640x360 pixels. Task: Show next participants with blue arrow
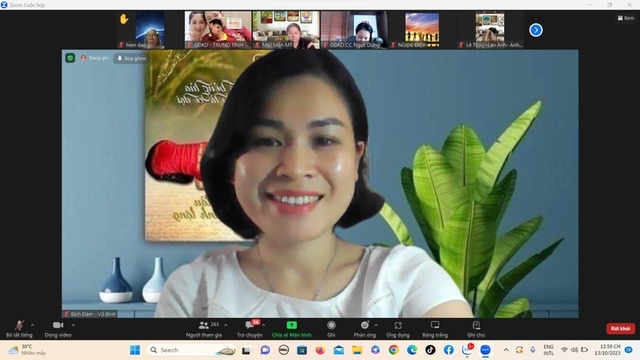click(x=536, y=30)
